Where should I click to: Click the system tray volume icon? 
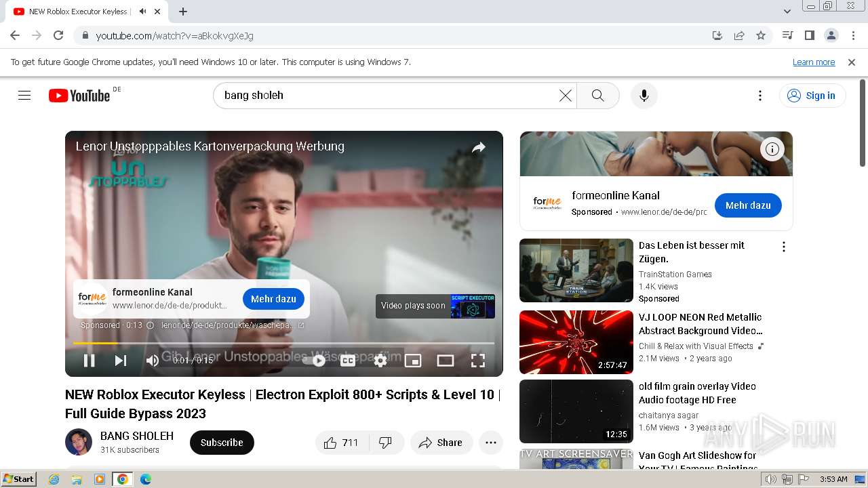click(770, 479)
